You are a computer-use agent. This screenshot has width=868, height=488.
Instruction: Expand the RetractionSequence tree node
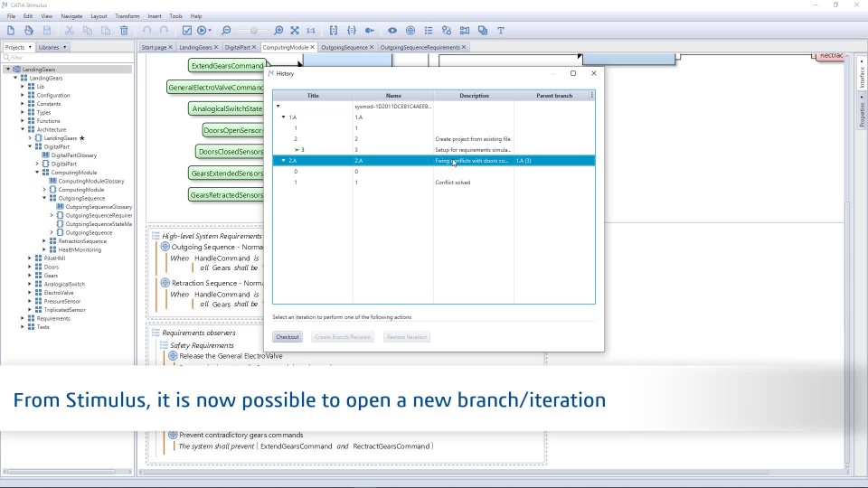click(x=44, y=241)
